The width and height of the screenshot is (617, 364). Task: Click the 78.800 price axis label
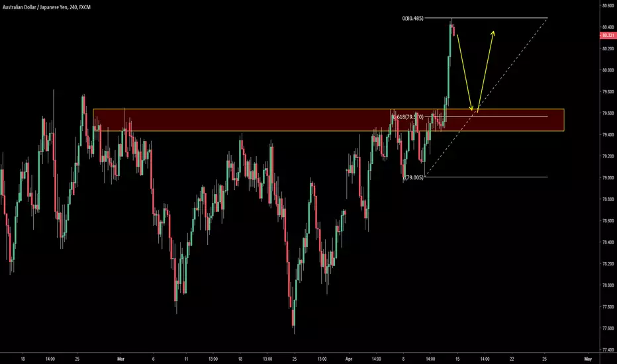[608, 199]
